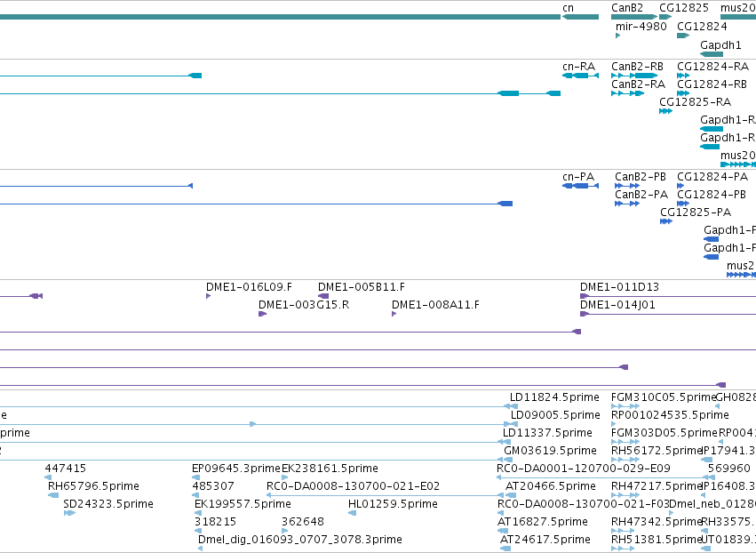
Task: Click the CG12824-RA transcript label
Action: [x=712, y=67]
